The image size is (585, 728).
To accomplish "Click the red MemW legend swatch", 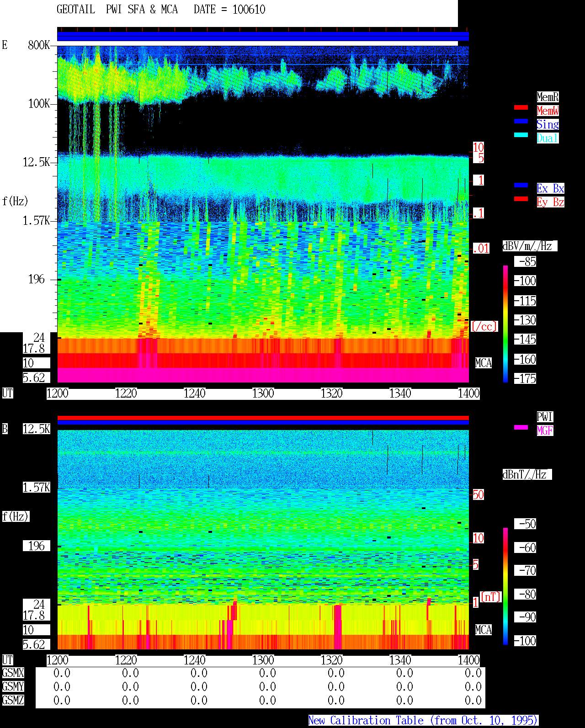I will [521, 107].
